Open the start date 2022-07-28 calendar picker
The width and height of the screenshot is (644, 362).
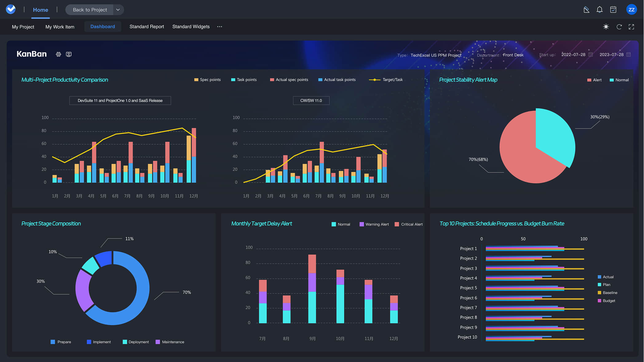point(591,55)
